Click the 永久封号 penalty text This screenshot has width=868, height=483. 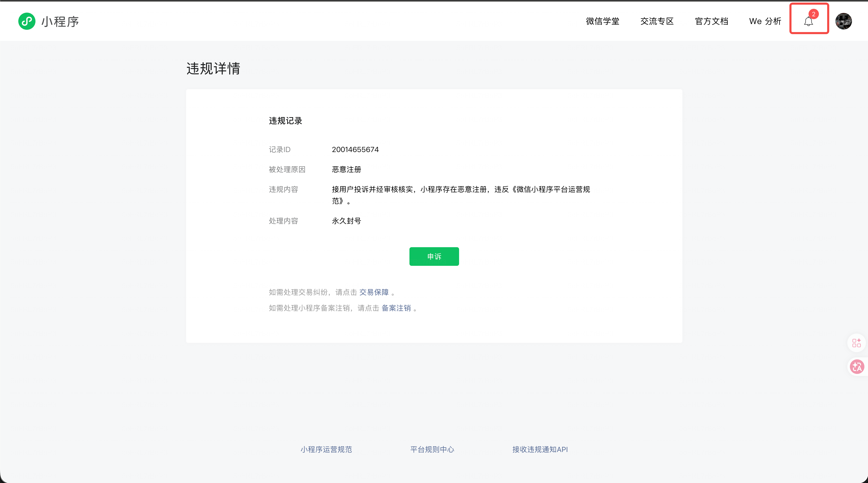pos(346,221)
